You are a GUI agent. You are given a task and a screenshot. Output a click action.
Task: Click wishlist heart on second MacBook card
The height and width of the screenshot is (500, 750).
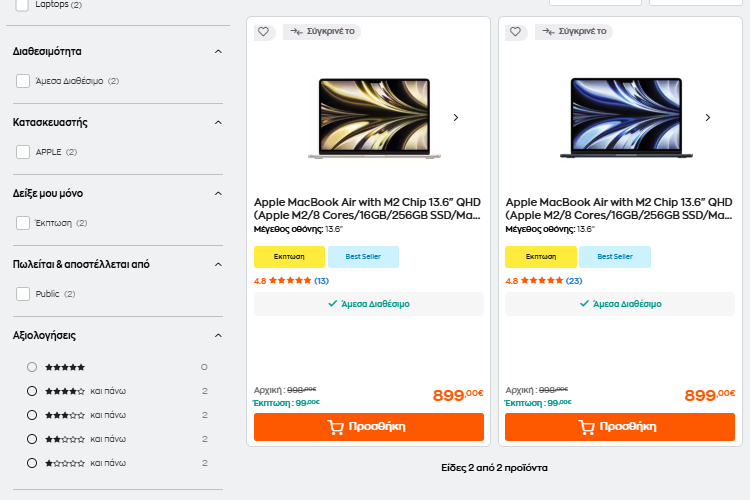[515, 32]
